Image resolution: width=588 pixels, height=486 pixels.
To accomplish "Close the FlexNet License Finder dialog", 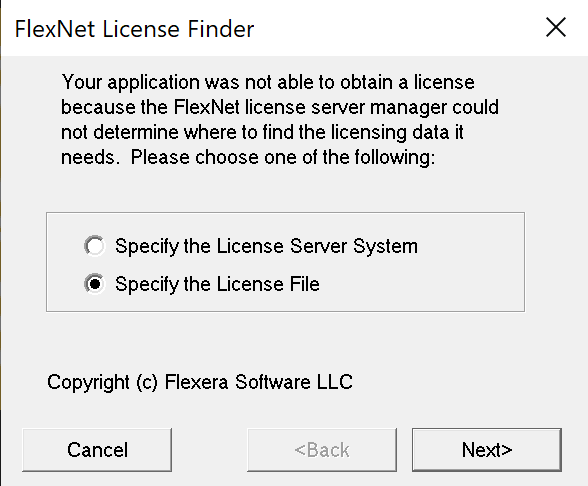I will pyautogui.click(x=555, y=27).
